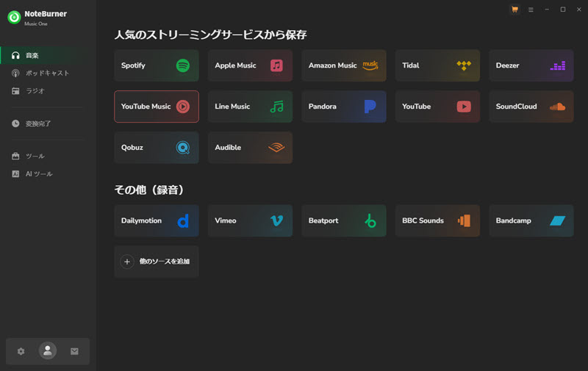Select the Pandora service label
This screenshot has height=371, width=588.
point(322,107)
